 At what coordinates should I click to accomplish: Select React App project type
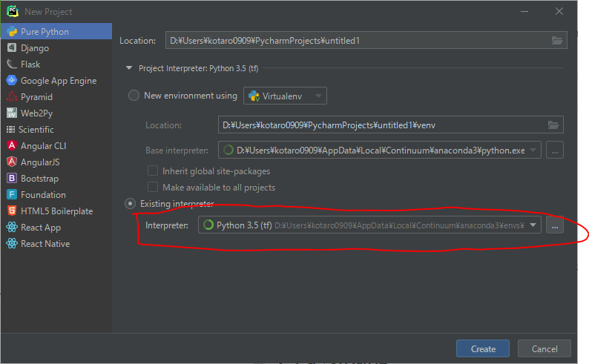point(56,228)
